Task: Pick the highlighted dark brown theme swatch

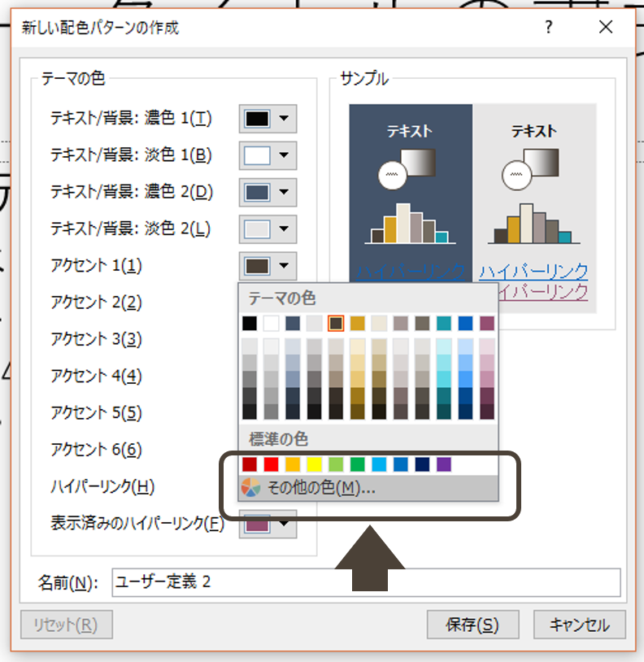Action: (336, 324)
